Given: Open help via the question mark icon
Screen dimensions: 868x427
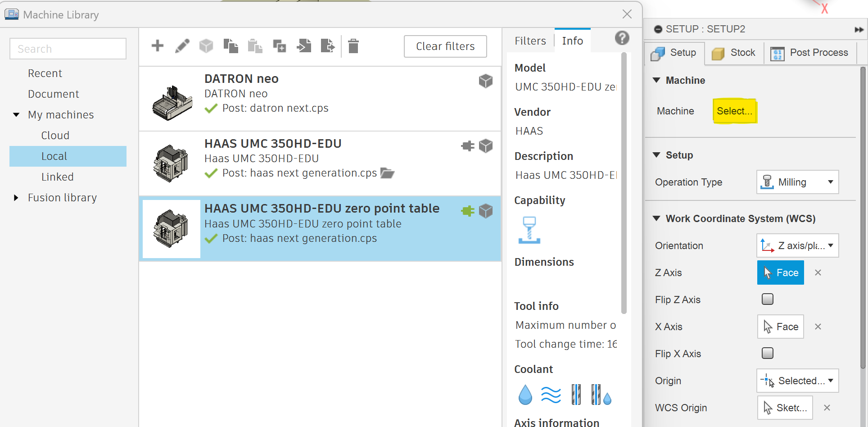Looking at the screenshot, I should [x=622, y=38].
